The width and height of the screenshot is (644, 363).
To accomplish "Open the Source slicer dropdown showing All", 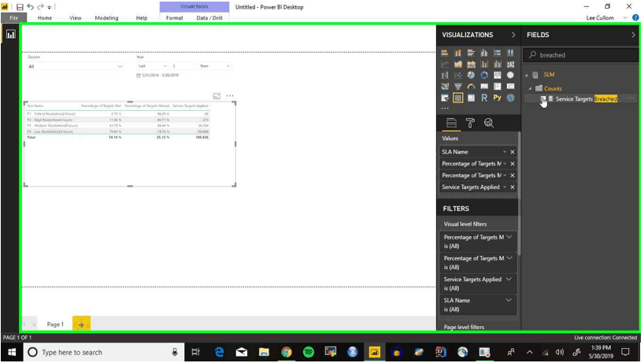I will point(75,66).
